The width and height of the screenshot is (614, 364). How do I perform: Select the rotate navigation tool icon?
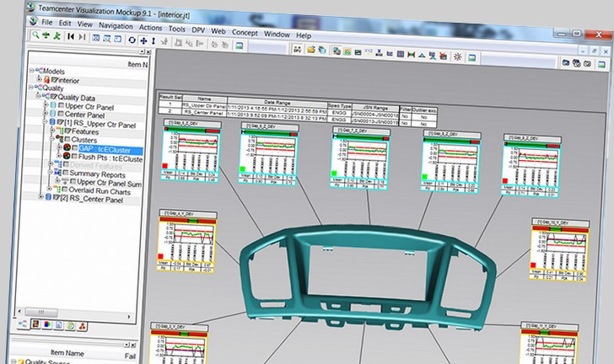coord(132,40)
